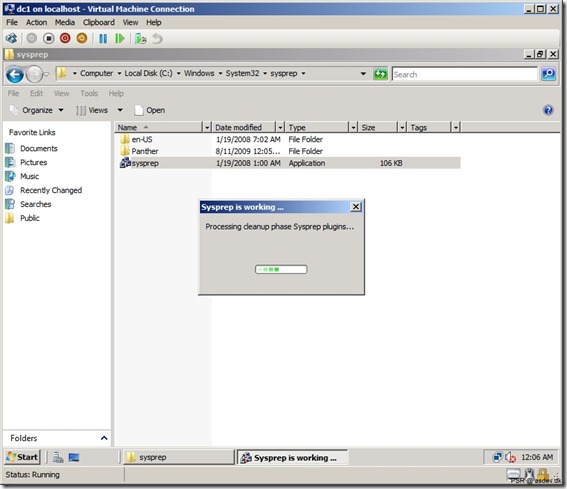The image size is (567, 489).
Task: Click the grey Start VM toolbar icon
Action: point(32,38)
